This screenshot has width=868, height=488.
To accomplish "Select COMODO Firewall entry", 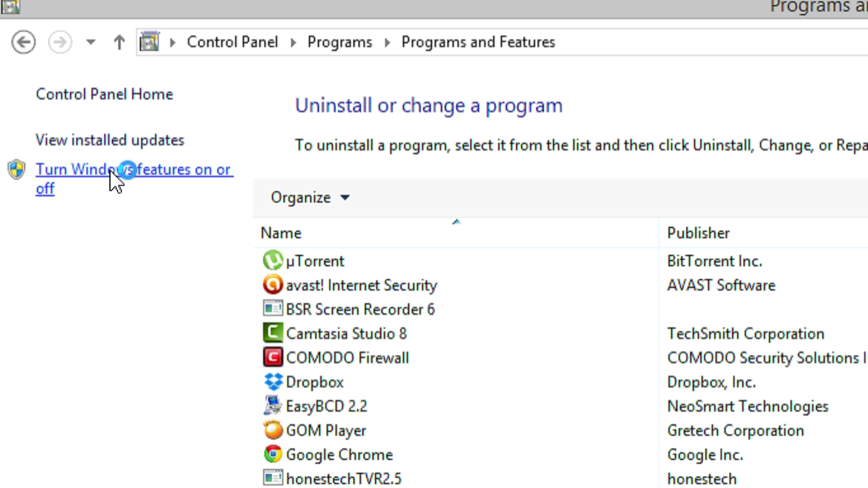I will coord(348,358).
